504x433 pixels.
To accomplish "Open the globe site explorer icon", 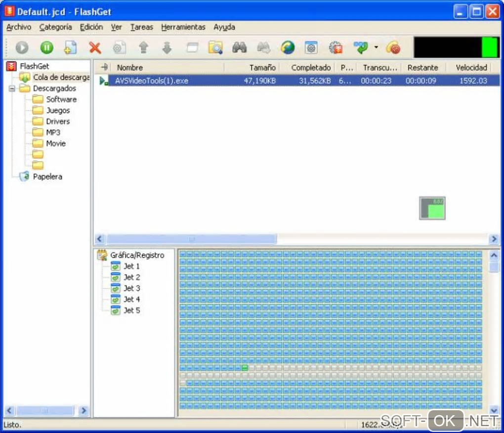I will coord(288,47).
